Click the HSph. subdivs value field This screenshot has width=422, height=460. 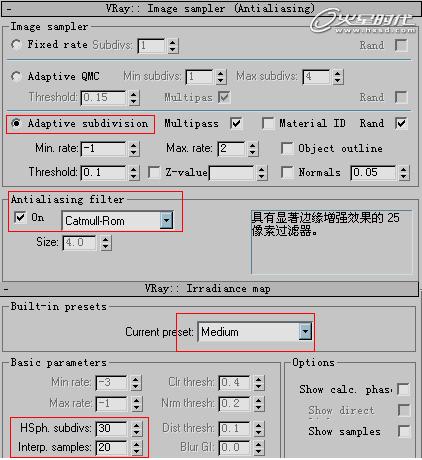point(111,429)
